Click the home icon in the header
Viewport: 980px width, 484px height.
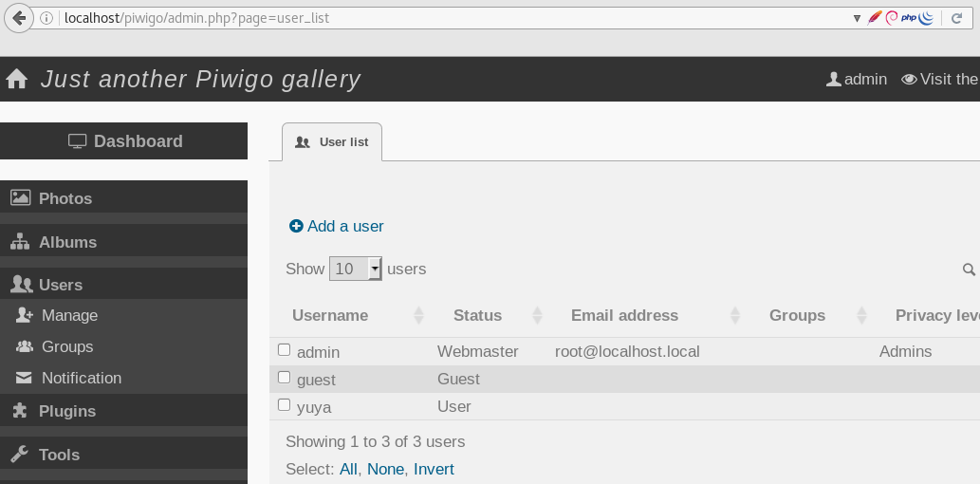pyautogui.click(x=17, y=79)
